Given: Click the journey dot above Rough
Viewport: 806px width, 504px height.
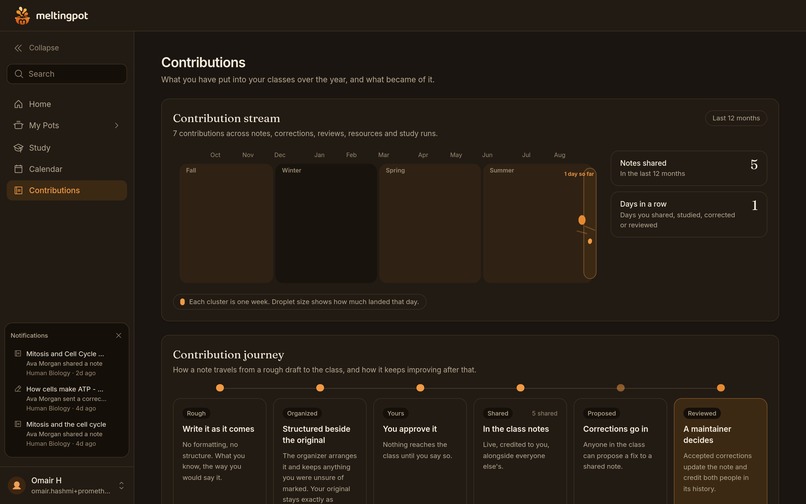Looking at the screenshot, I should [x=220, y=388].
